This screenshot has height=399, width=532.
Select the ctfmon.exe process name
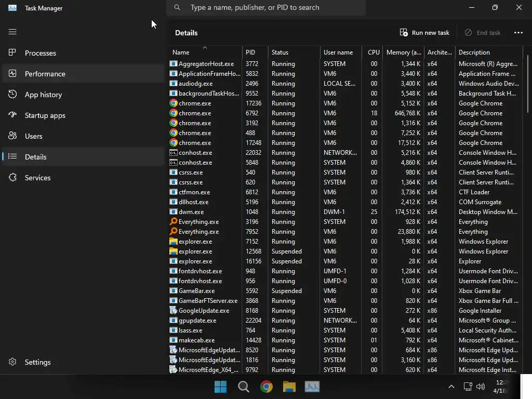click(x=194, y=192)
